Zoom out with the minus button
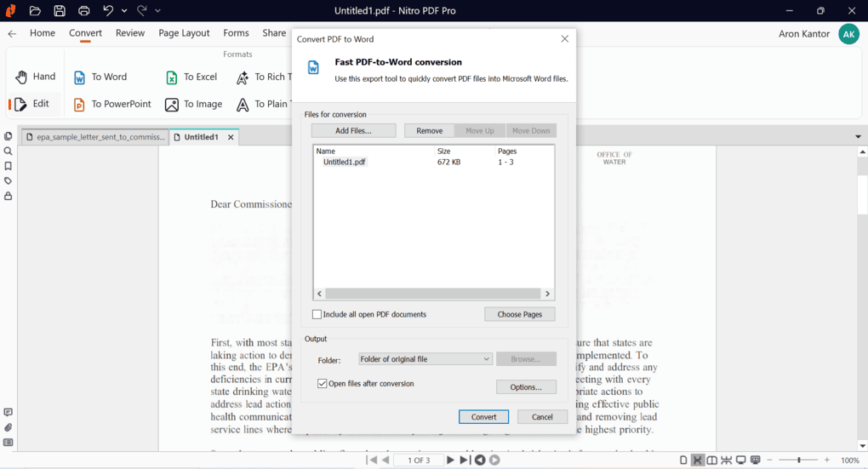The width and height of the screenshot is (868, 469). 769,460
